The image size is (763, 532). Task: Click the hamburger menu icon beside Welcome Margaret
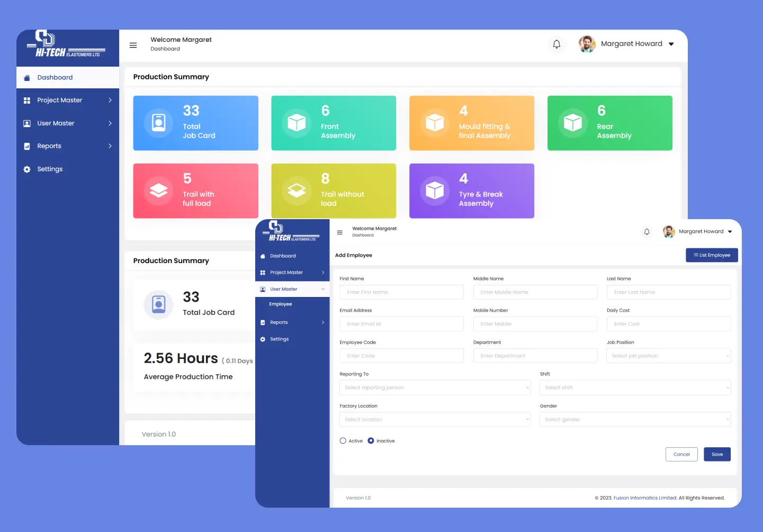point(133,45)
